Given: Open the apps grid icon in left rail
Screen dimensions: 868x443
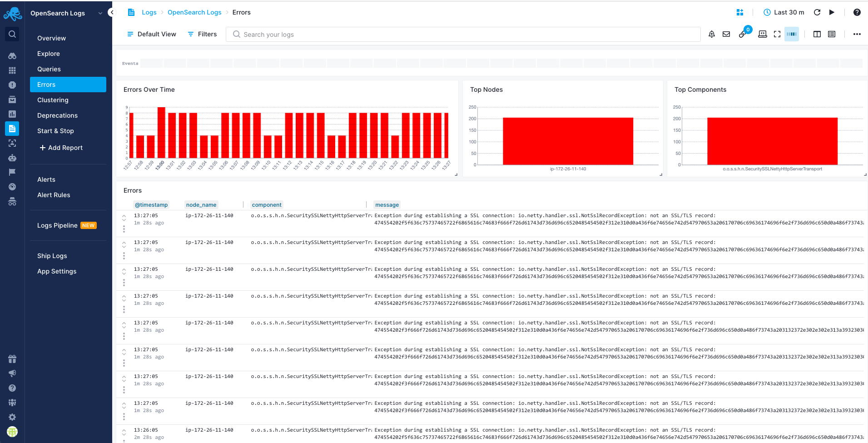Looking at the screenshot, I should (12, 70).
